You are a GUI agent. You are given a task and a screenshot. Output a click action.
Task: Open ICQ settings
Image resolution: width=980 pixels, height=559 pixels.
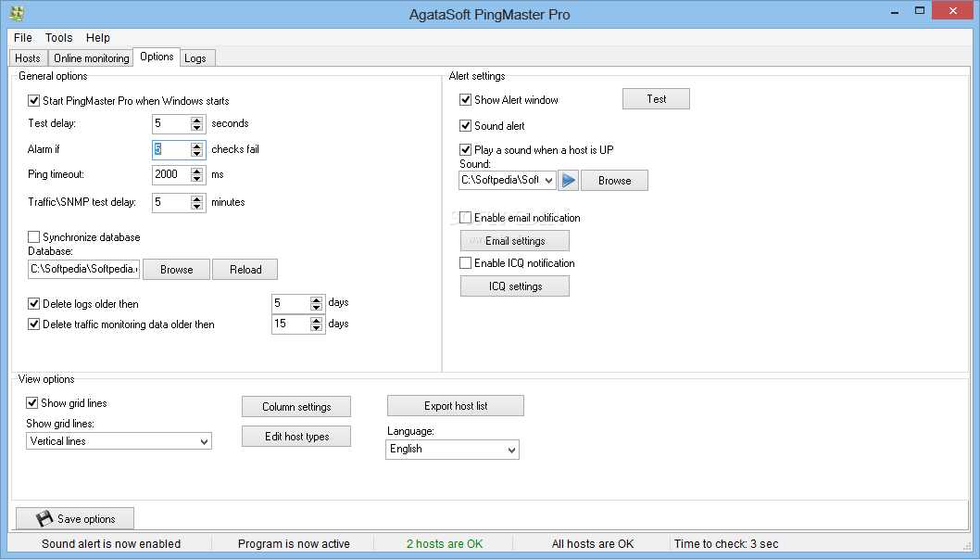515,286
